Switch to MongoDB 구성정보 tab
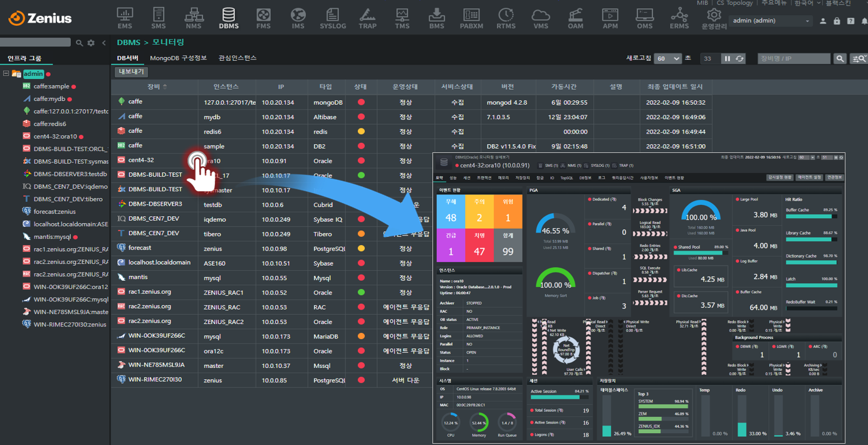 point(178,58)
